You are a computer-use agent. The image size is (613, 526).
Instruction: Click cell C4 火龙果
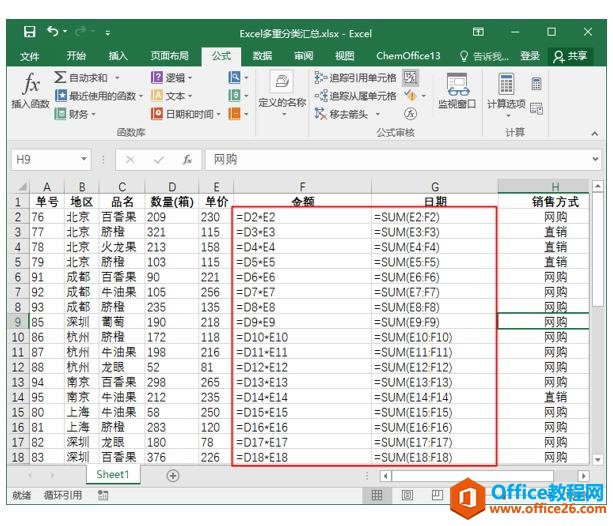(x=122, y=247)
